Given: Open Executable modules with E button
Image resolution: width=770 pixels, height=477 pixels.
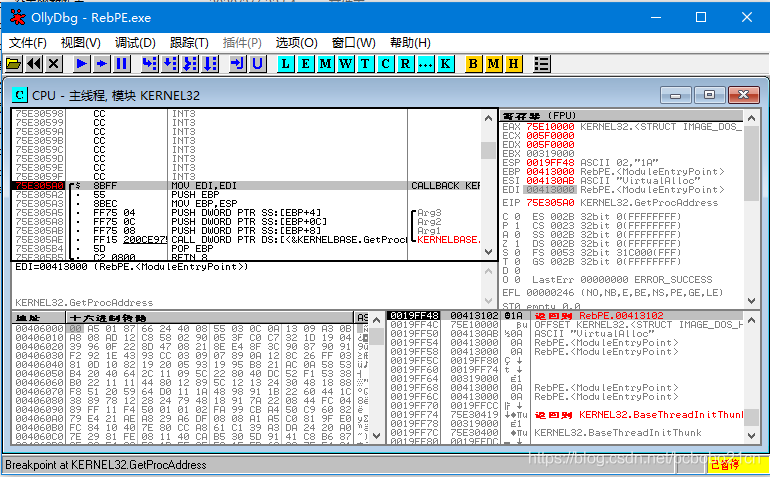Looking at the screenshot, I should point(305,63).
